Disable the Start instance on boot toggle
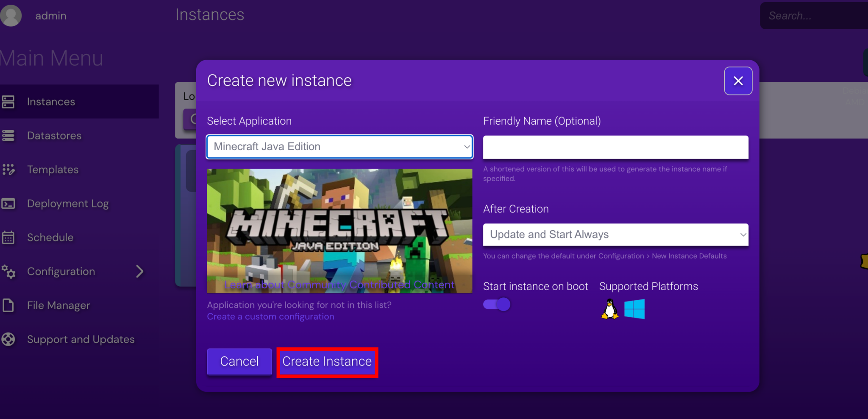 (496, 304)
